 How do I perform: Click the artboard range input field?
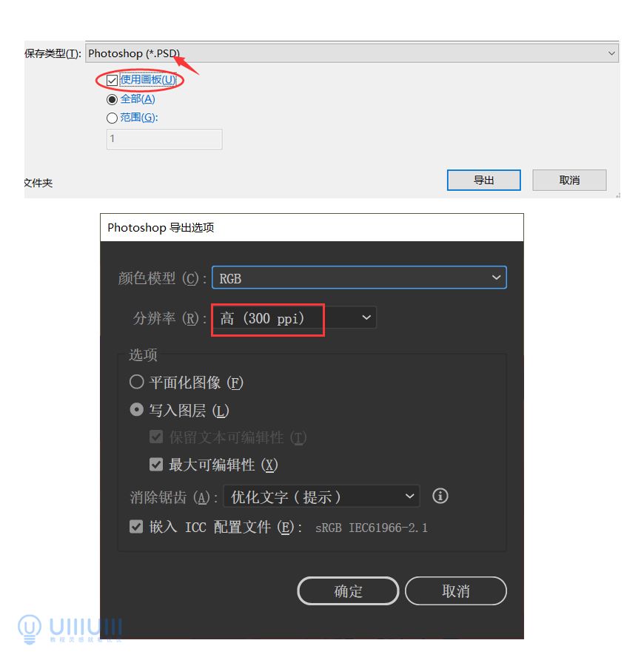tap(164, 139)
